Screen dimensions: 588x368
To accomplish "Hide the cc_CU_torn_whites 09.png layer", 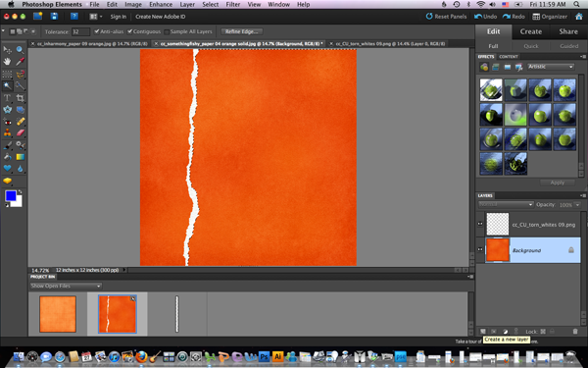I will point(480,224).
